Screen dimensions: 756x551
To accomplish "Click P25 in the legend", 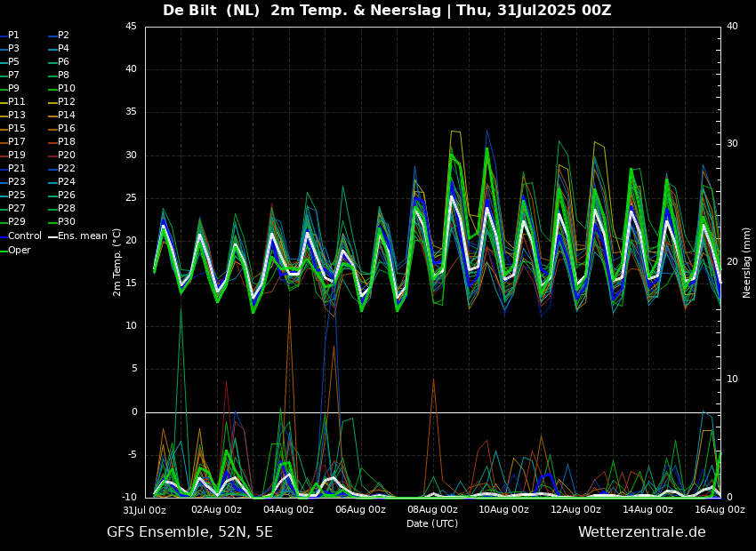I will coord(17,196).
